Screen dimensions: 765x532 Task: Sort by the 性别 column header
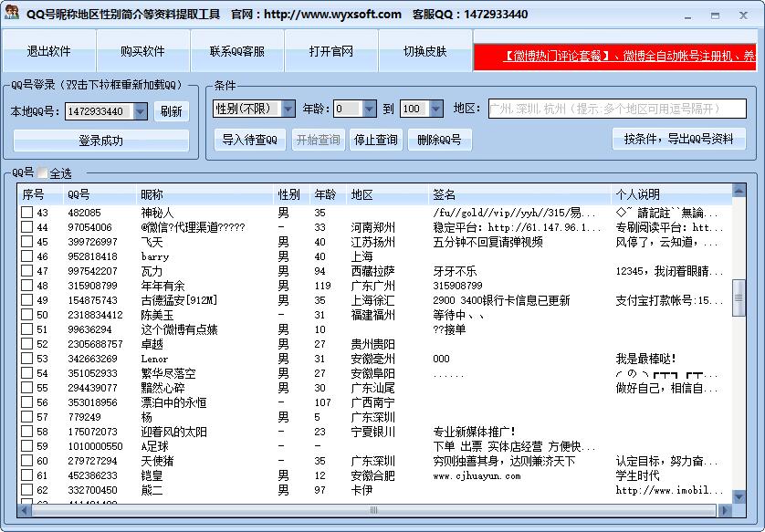click(292, 194)
